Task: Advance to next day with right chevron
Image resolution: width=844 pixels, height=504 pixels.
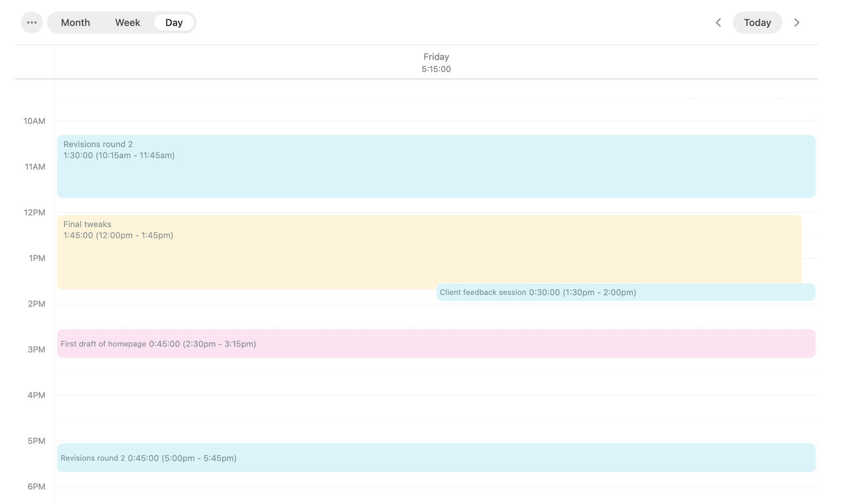Action: (797, 23)
